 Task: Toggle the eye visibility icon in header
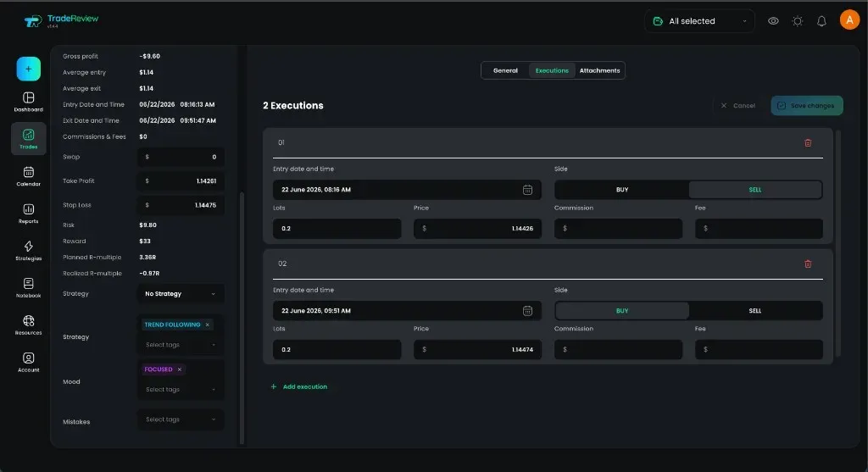(773, 21)
